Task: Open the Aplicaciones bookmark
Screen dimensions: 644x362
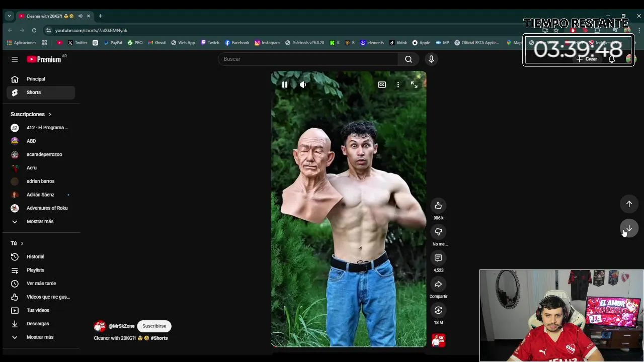Action: 22,43
